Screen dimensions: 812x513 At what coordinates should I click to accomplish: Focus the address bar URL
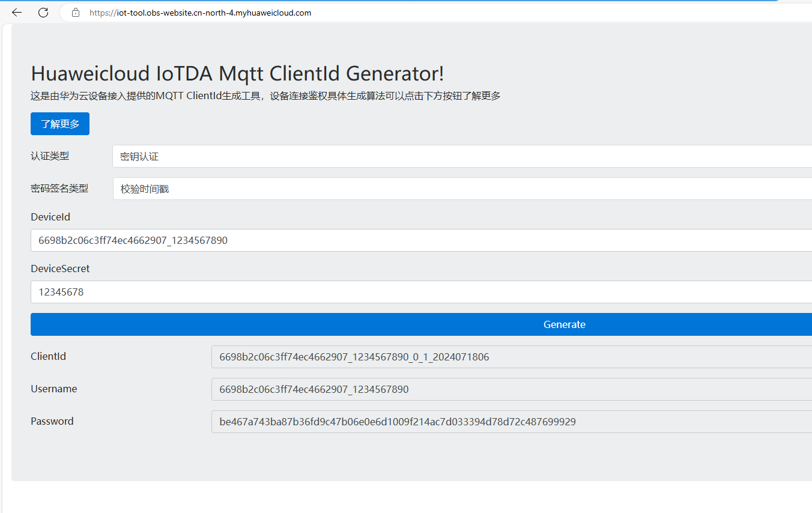[x=201, y=13]
